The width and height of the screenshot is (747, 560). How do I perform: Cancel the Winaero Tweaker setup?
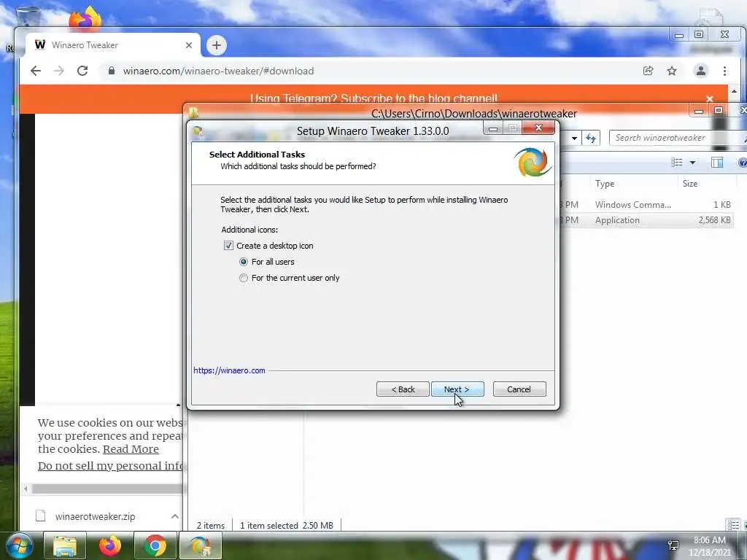519,389
